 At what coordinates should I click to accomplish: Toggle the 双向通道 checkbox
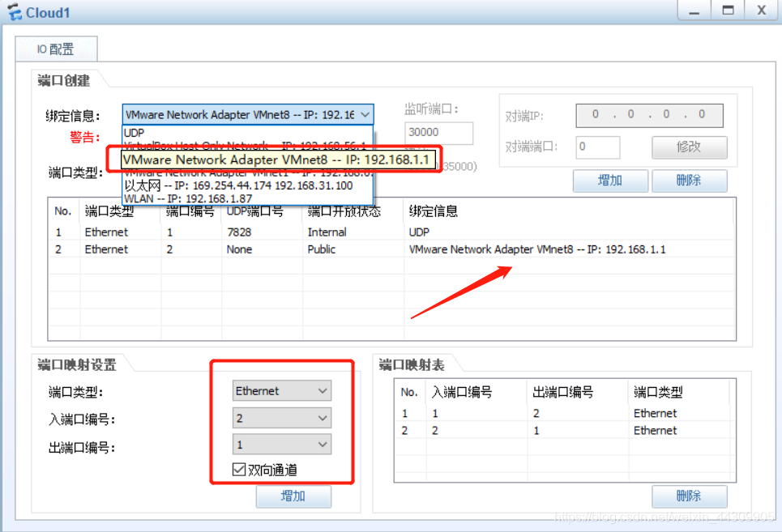click(x=239, y=469)
